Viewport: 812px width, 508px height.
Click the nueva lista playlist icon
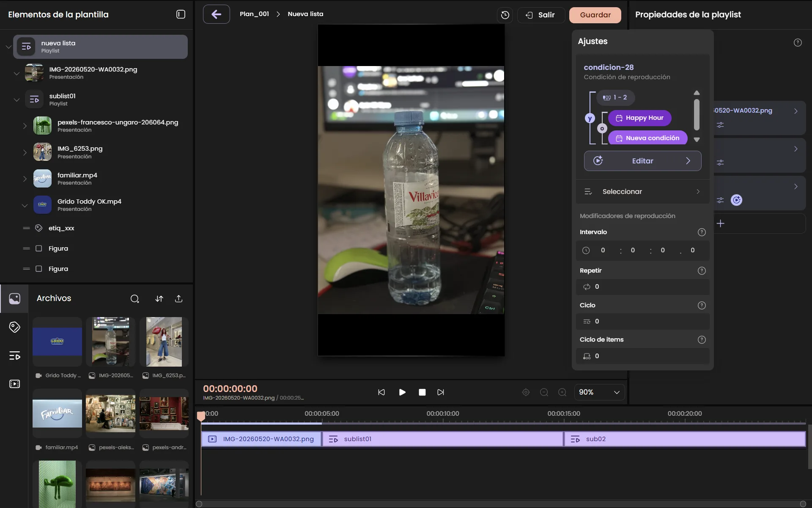26,47
